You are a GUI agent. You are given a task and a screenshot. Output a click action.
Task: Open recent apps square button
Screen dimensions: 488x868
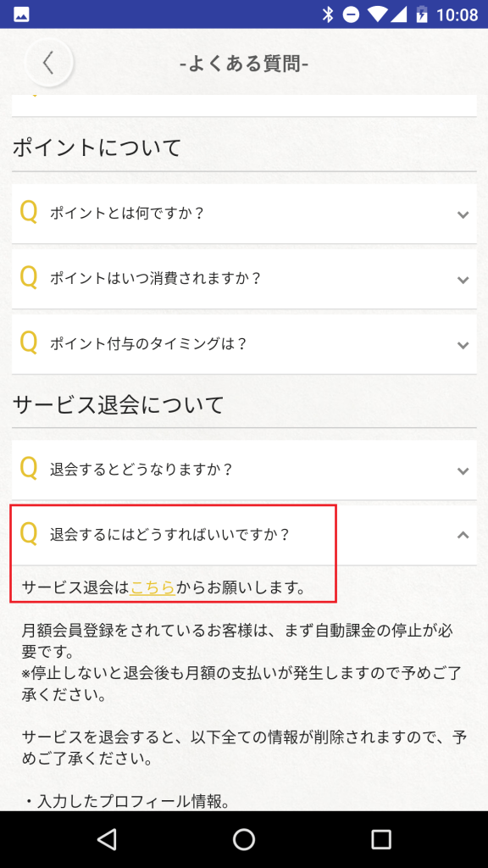click(380, 838)
